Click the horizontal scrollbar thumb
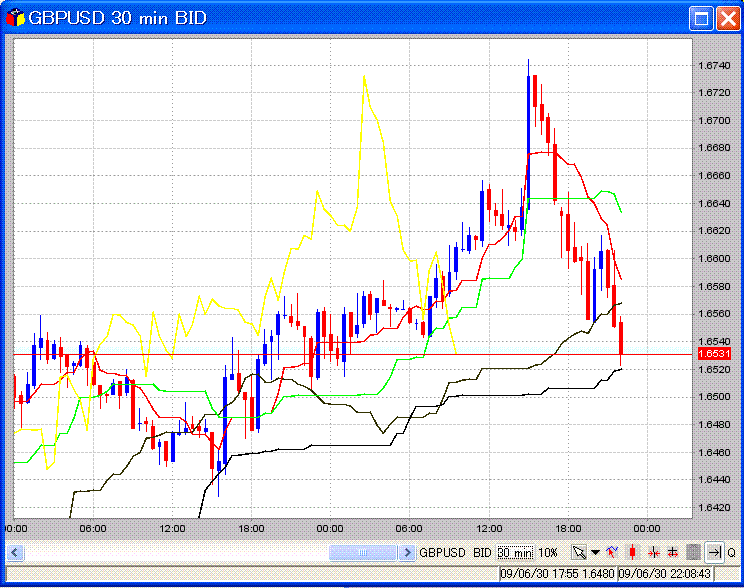Viewport: 744px width, 588px height. tap(363, 552)
